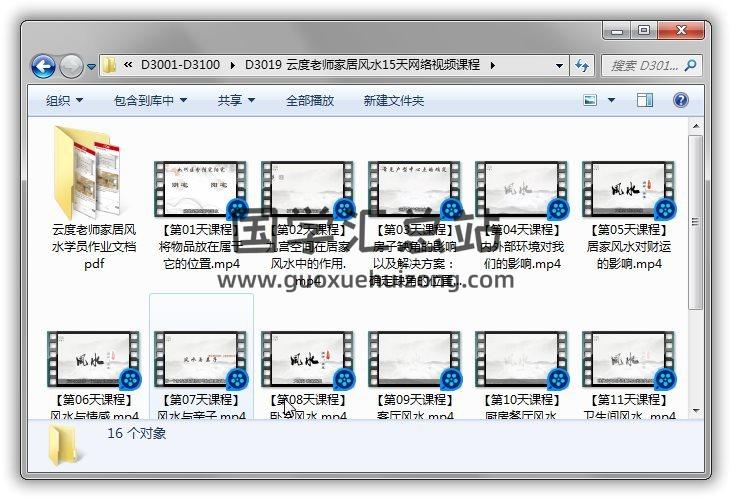The width and height of the screenshot is (732, 500).
Task: Select D3019 云度老师家居风水 path segment
Action: (362, 65)
